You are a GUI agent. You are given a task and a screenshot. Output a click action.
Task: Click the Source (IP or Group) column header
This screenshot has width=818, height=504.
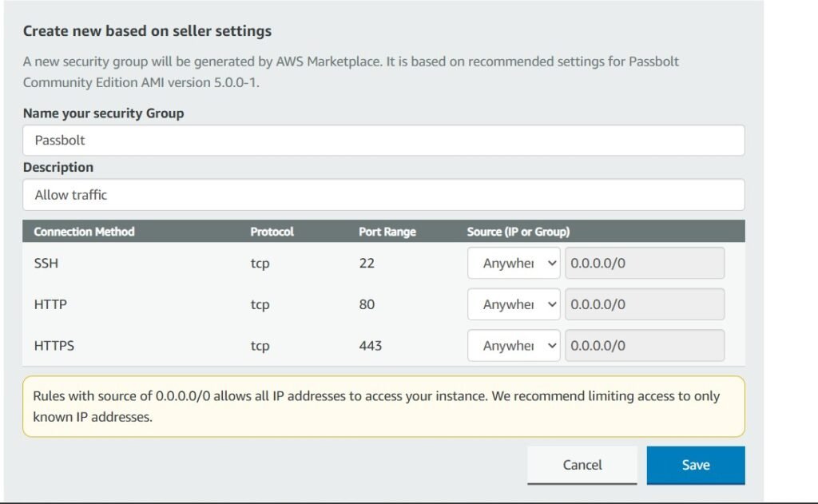coord(518,232)
